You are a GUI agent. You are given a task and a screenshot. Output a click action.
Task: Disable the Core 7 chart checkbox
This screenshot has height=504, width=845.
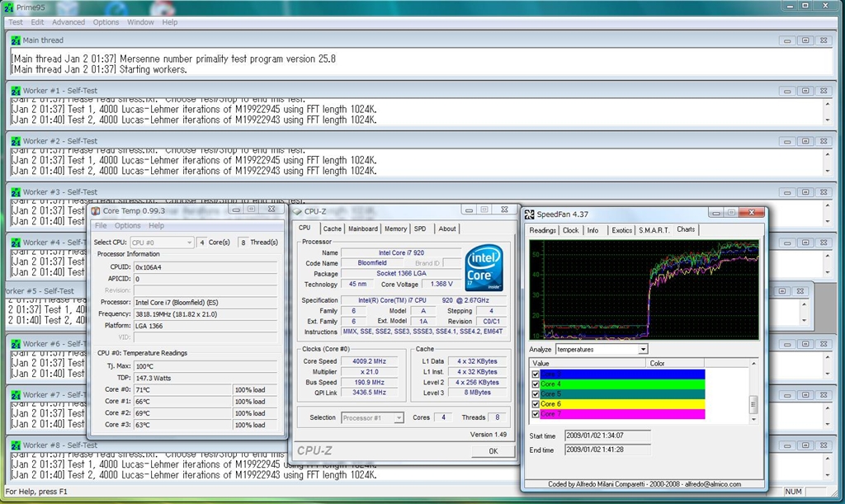(536, 414)
